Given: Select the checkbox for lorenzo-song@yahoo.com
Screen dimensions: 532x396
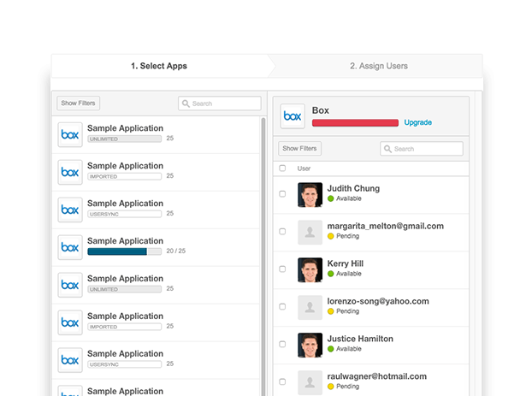Looking at the screenshot, I should [x=282, y=306].
